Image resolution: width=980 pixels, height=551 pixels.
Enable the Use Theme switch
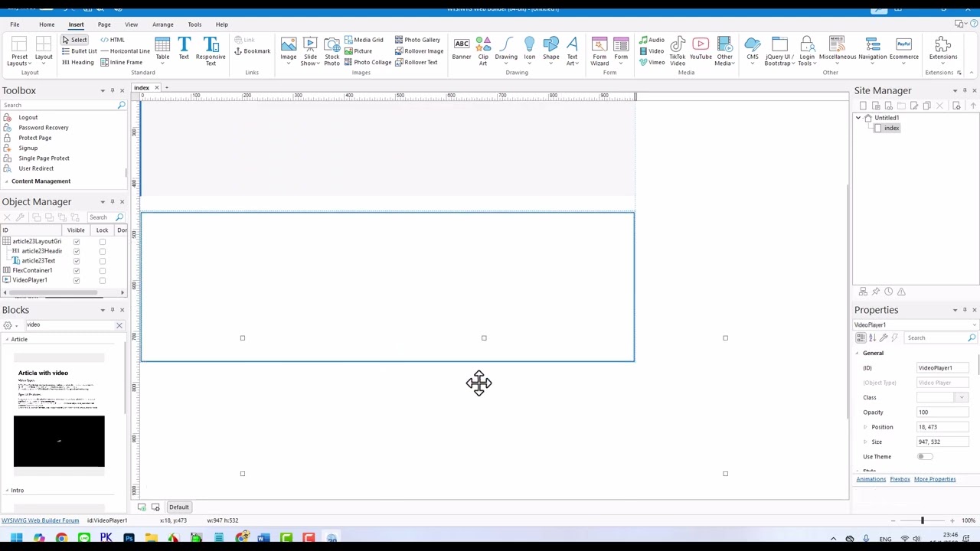(x=925, y=457)
